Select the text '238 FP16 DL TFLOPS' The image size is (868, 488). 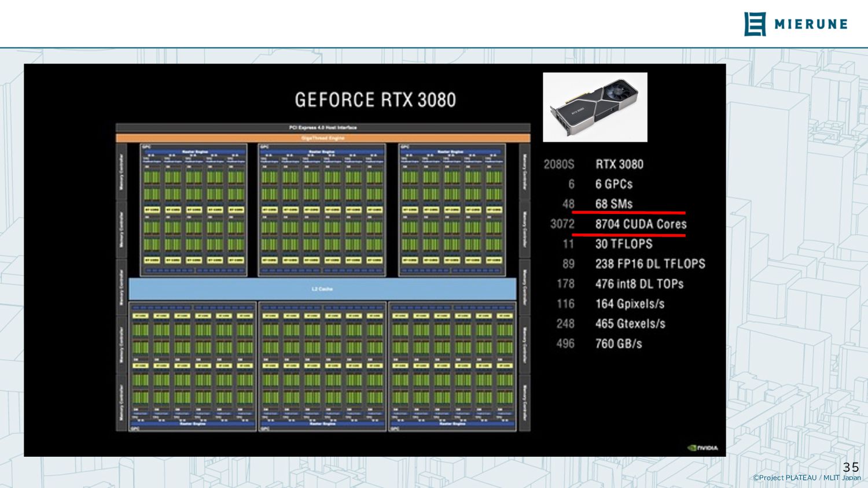click(x=650, y=264)
